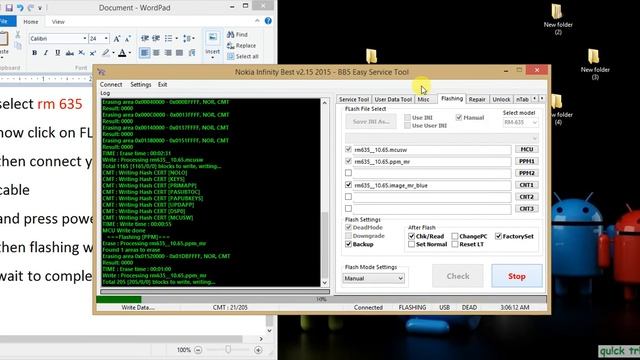This screenshot has width=640, height=360.
Task: Apply subscript formatting
Action: (82, 53)
